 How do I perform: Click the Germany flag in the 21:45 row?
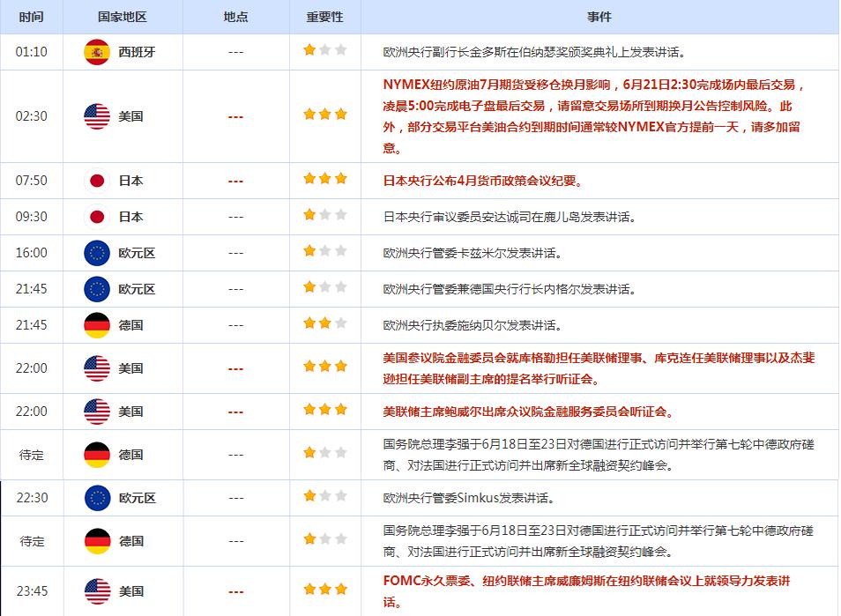tap(97, 325)
